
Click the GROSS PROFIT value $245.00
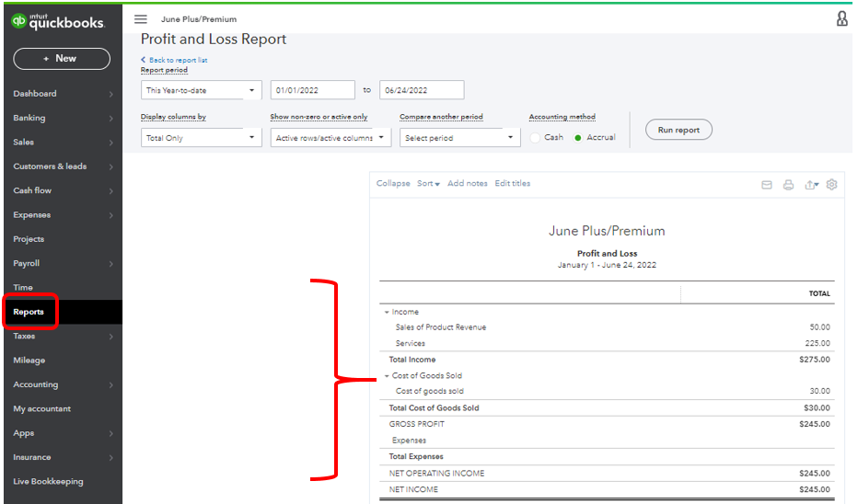[x=814, y=424]
